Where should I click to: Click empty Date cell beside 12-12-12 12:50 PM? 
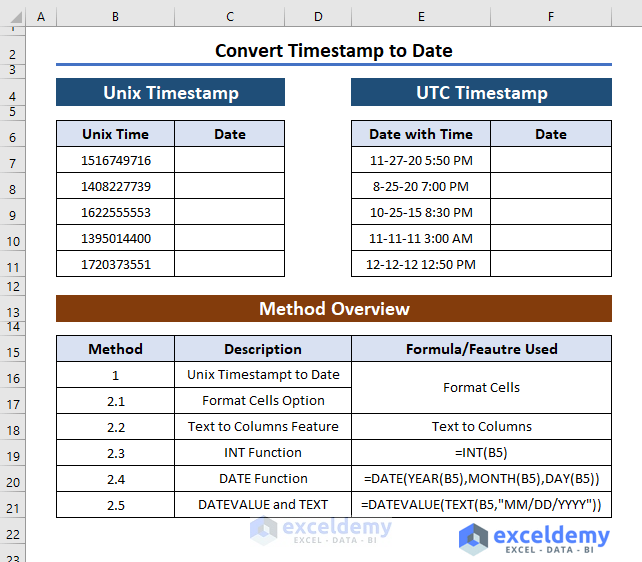[x=551, y=264]
